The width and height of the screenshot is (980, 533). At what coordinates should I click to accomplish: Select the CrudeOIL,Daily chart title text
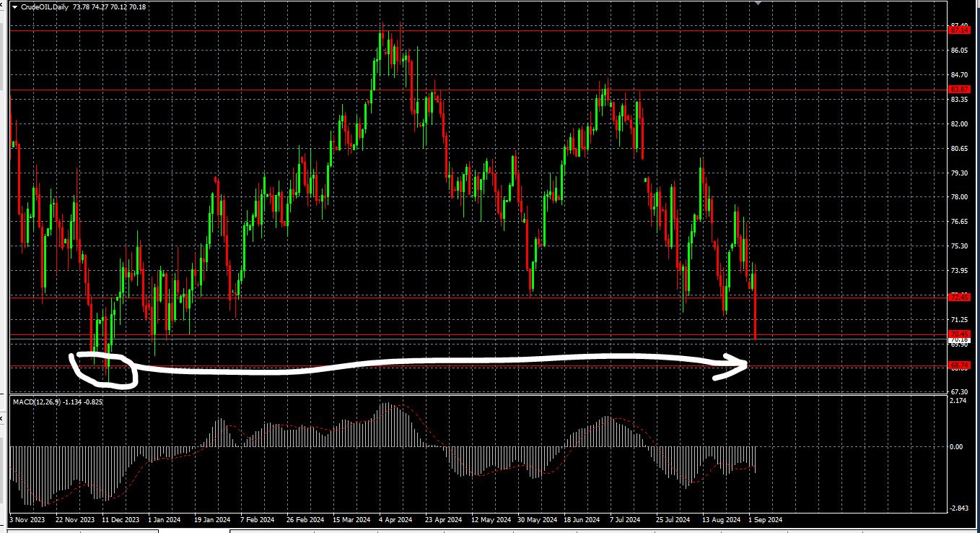click(45, 7)
